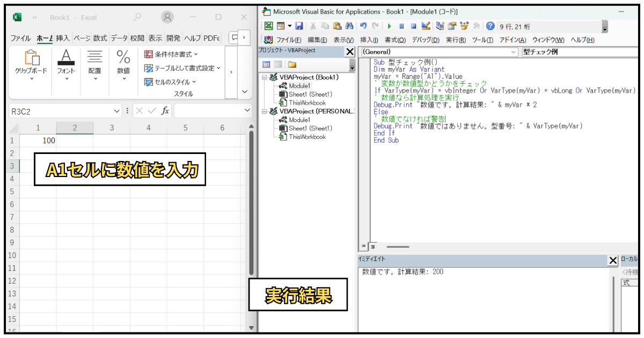644x338 pixels.
Task: Open the デバッグ (Debug) menu
Action: click(426, 40)
